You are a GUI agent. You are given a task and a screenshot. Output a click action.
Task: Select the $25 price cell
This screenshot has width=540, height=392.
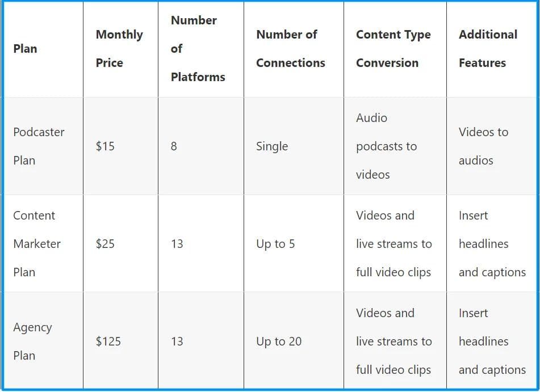click(105, 243)
